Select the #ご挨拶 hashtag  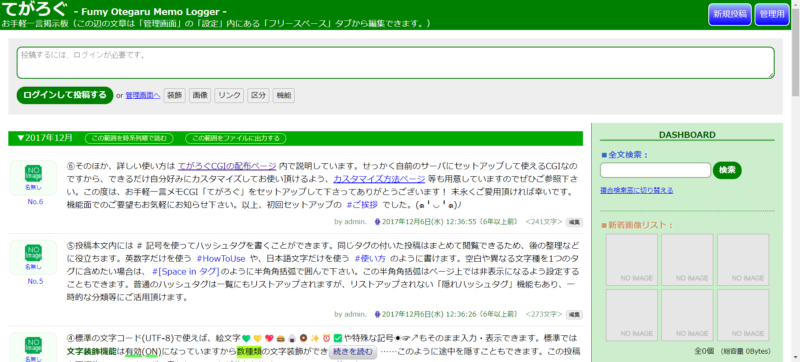362,205
